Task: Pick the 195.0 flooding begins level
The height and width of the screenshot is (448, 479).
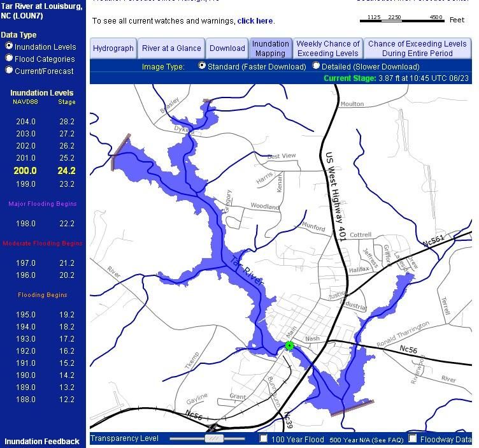Action: 26,315
